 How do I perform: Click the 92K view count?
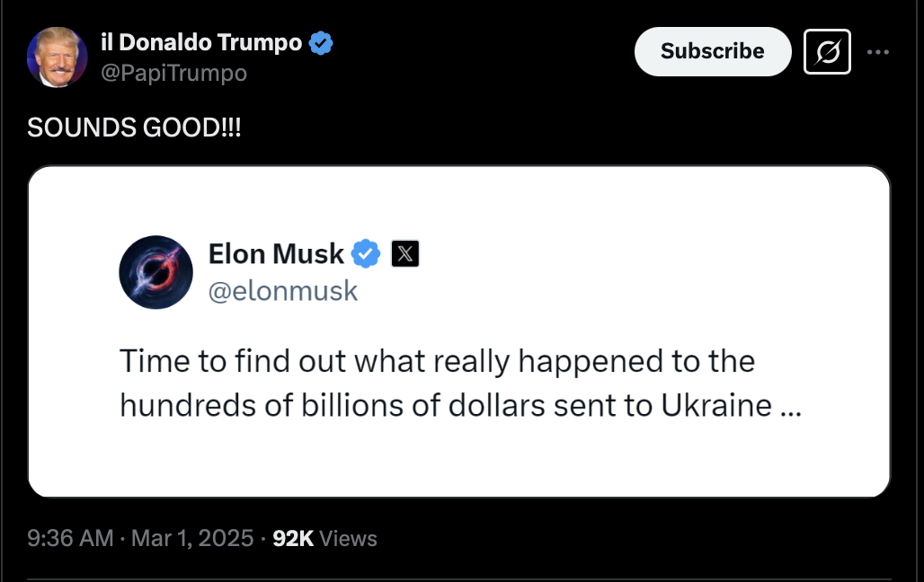(293, 539)
